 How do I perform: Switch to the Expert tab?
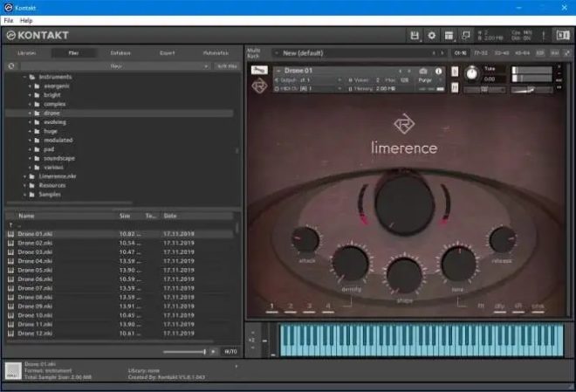[x=168, y=53]
